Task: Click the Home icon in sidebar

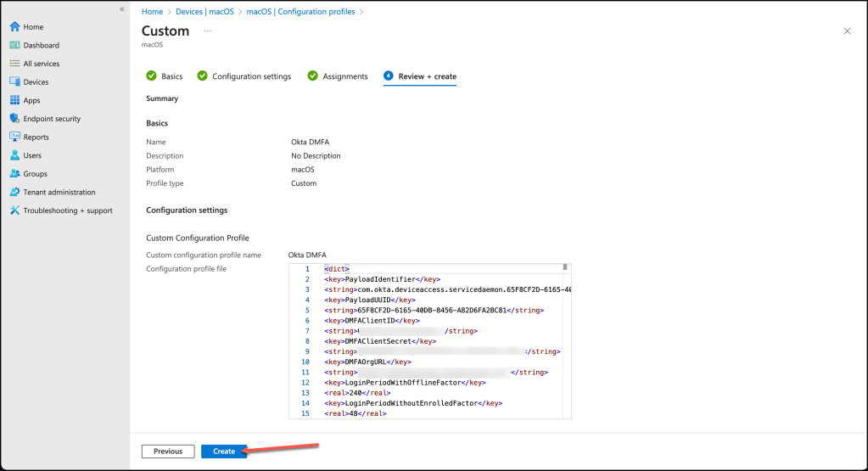Action: 14,27
